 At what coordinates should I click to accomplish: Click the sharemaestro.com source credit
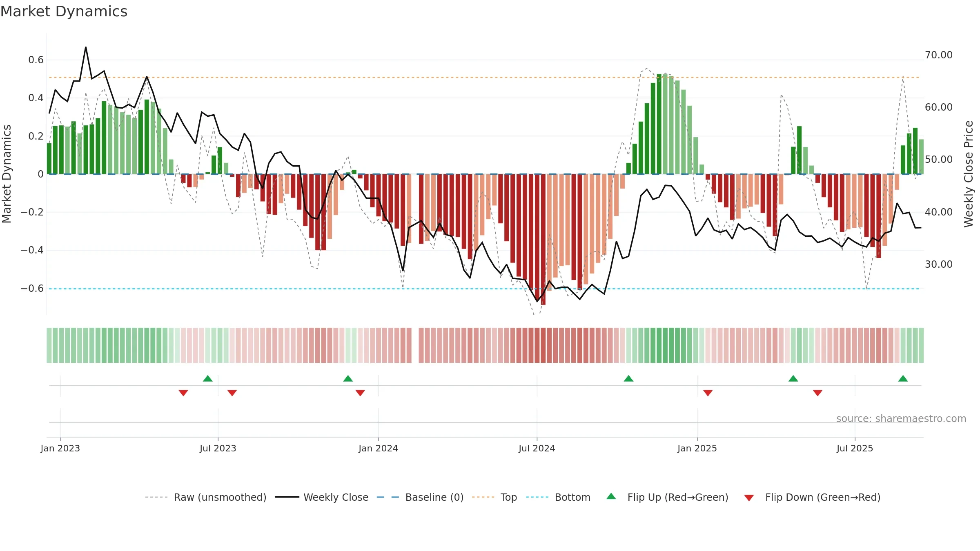(901, 419)
